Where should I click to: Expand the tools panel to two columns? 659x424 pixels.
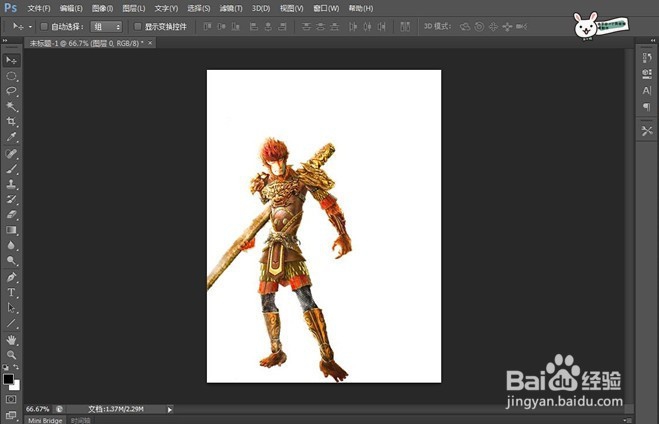pyautogui.click(x=5, y=40)
